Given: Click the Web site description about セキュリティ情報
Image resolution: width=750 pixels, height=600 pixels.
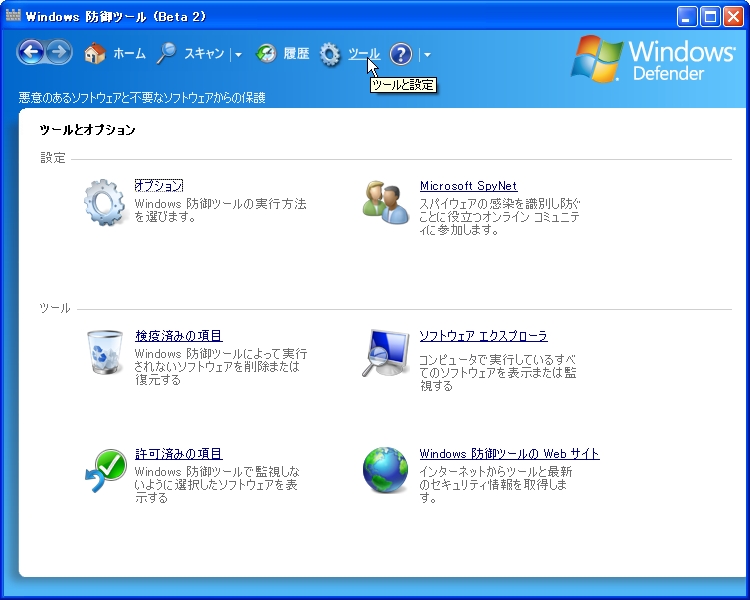Looking at the screenshot, I should (x=496, y=484).
